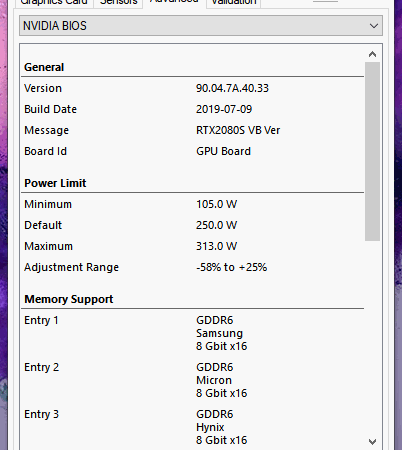Click the Build Date row label
This screenshot has height=450, width=402.
pos(50,109)
